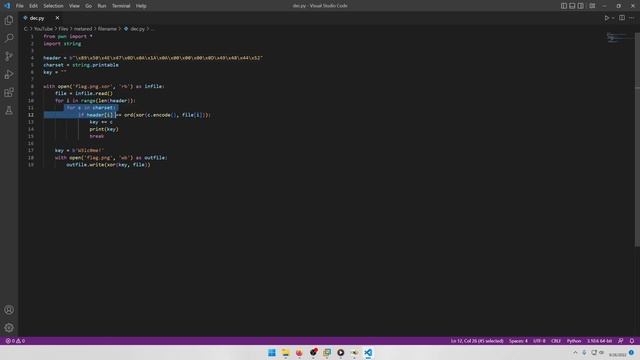Change the UTF-8 file encoding
Viewport: 640px width, 360px height.
(x=539, y=341)
